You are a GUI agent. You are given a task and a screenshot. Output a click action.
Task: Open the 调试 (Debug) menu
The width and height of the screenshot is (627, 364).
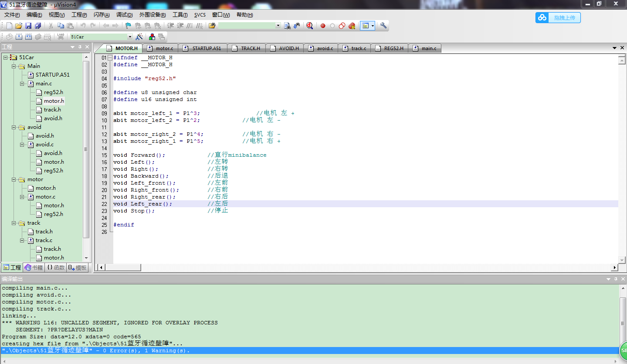125,15
